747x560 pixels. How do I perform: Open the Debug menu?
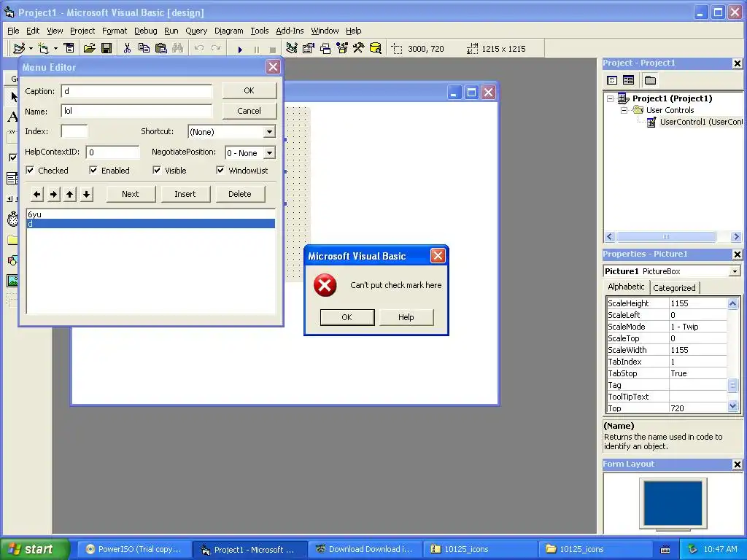pyautogui.click(x=145, y=31)
